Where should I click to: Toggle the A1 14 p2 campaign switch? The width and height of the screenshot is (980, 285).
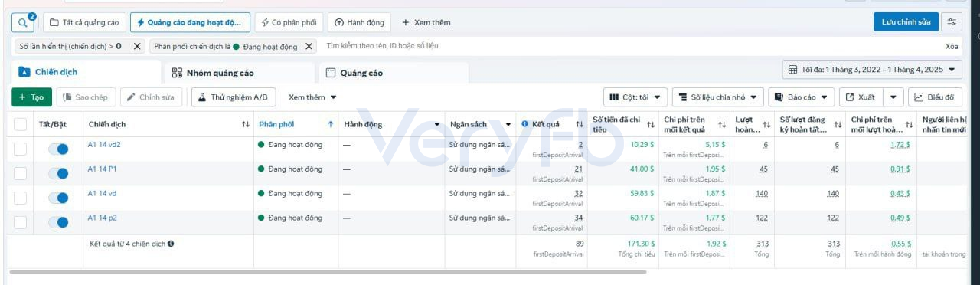tap(58, 222)
